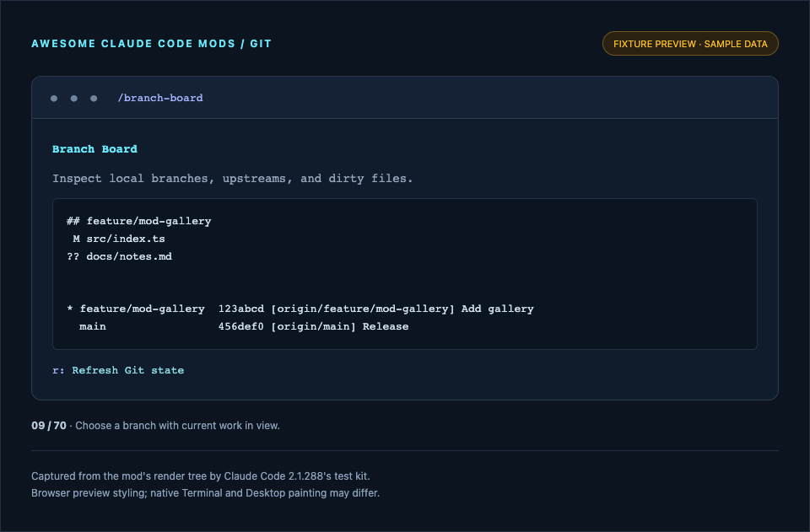Image resolution: width=810 pixels, height=532 pixels.
Task: Click the Inspect local branches description text
Action: click(233, 179)
